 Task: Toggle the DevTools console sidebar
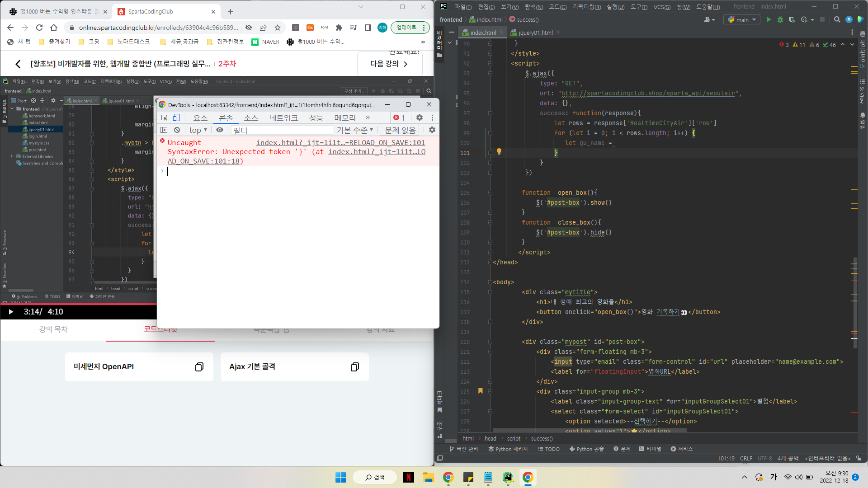(x=164, y=130)
